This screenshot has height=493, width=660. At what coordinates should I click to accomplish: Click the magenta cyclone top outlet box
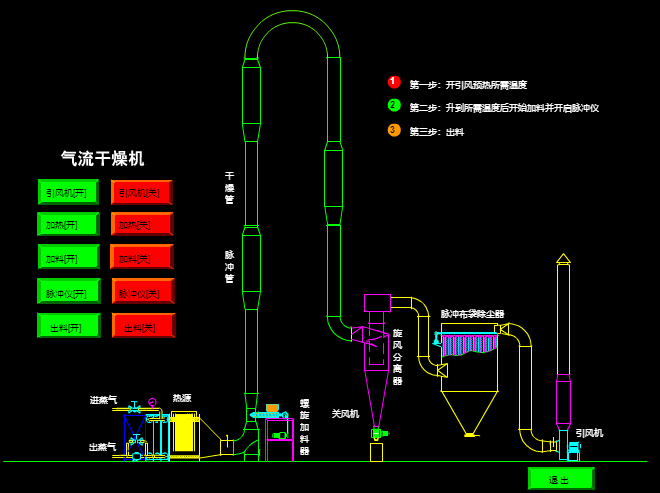pyautogui.click(x=377, y=303)
